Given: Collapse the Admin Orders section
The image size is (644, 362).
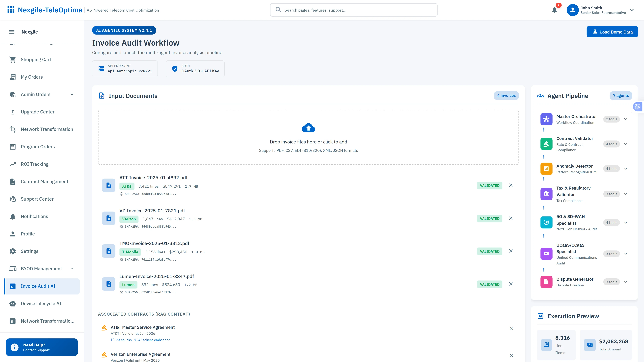Looking at the screenshot, I should [72, 94].
